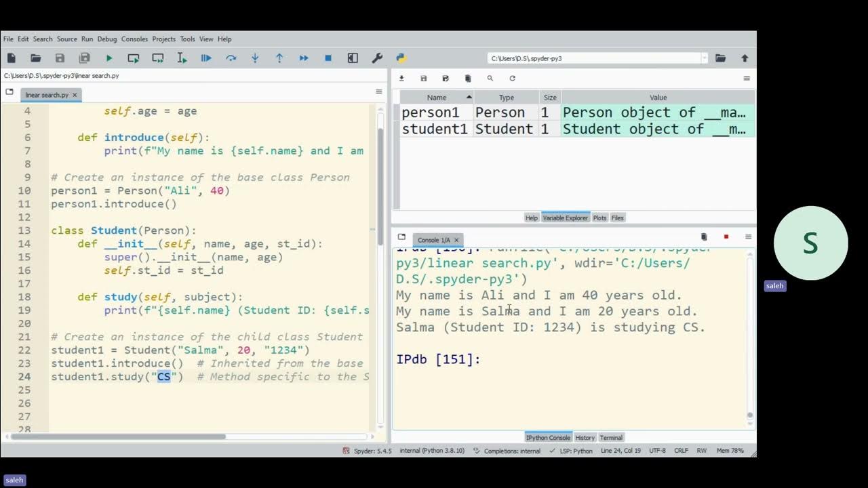Close the linear search.py editor tab
The height and width of the screenshot is (488, 868).
tap(75, 95)
